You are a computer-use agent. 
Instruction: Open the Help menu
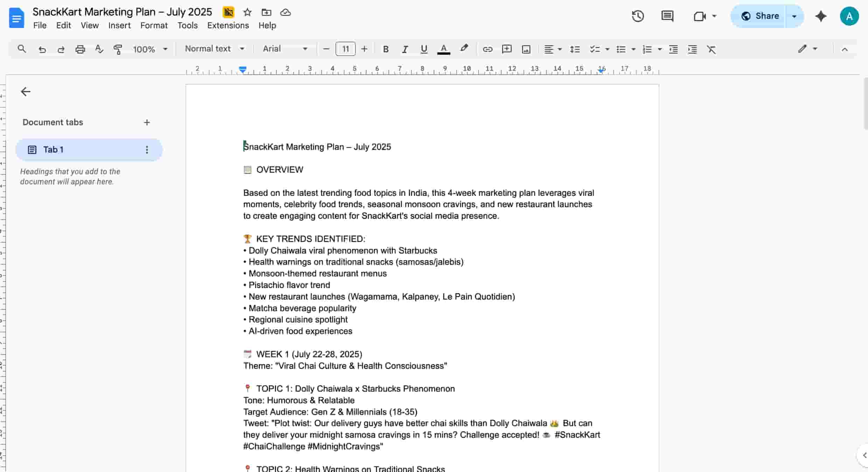click(x=267, y=26)
